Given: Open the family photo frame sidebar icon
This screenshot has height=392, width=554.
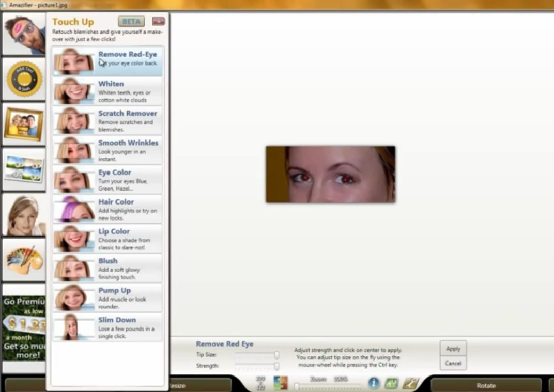Looking at the screenshot, I should 24,124.
